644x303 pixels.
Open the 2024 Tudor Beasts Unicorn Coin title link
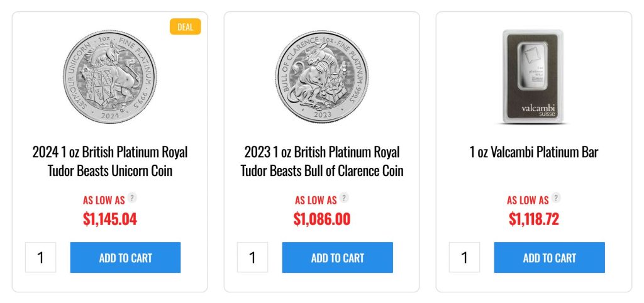click(x=110, y=162)
